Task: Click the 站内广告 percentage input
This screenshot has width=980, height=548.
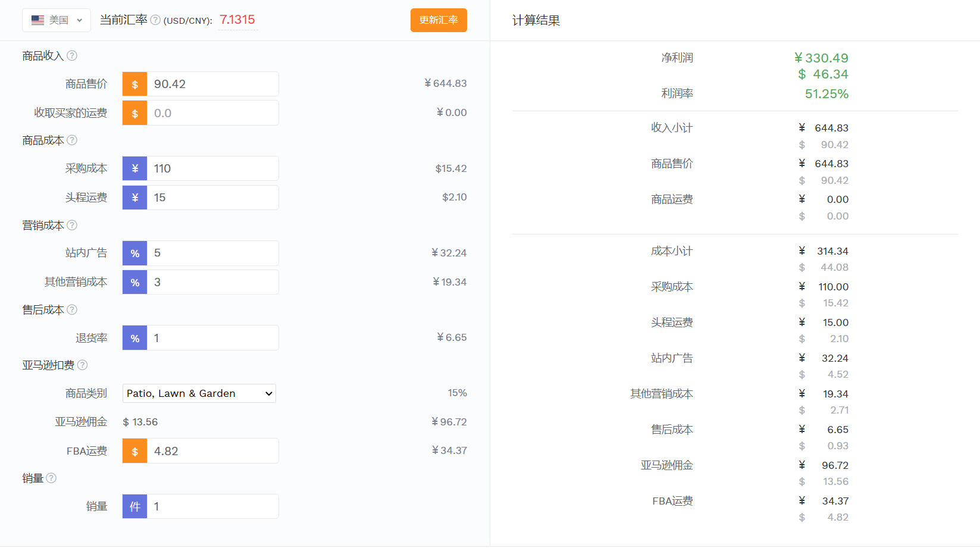Action: 212,253
